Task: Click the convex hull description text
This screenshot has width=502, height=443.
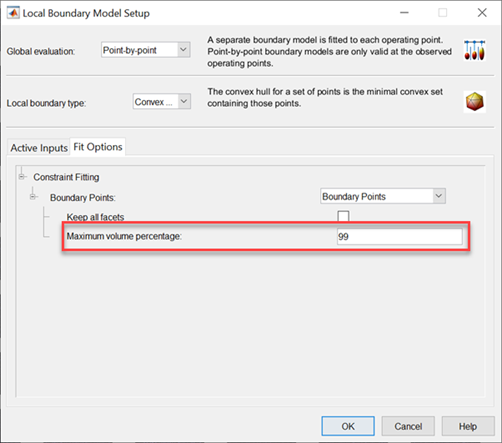Action: [325, 97]
